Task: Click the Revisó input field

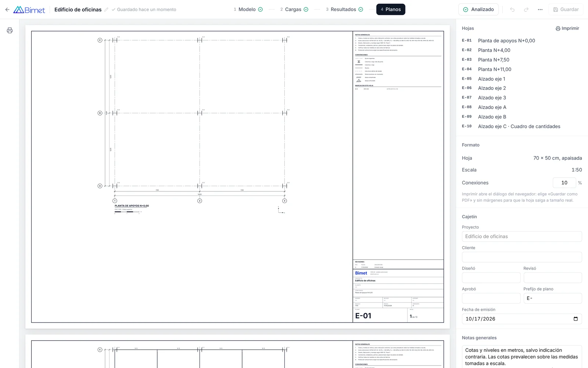Action: pos(553,277)
